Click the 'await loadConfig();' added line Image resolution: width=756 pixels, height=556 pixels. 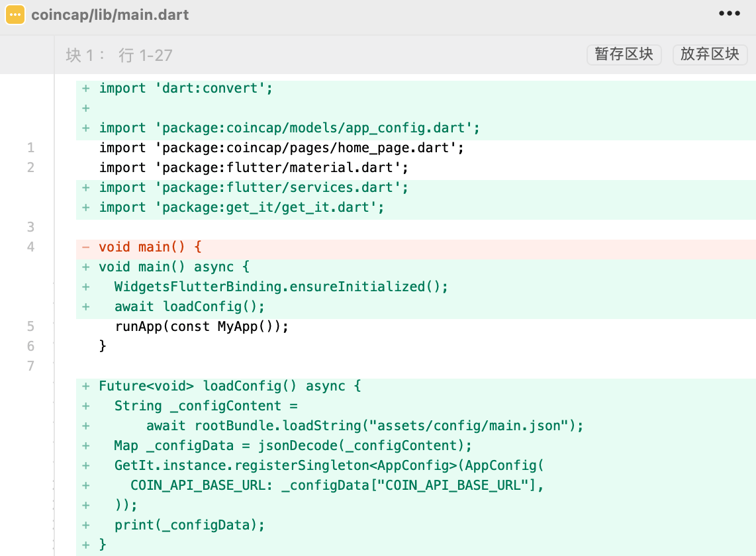tap(189, 307)
